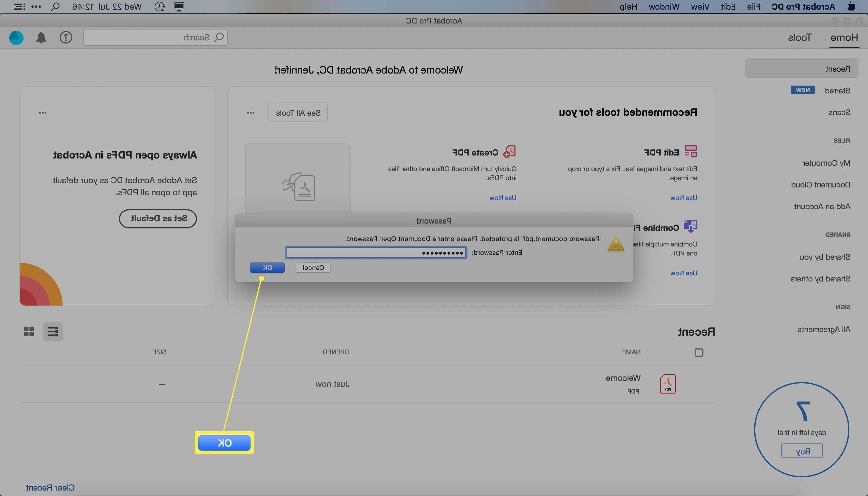Image resolution: width=868 pixels, height=496 pixels.
Task: Select Starred in the sidebar
Action: click(x=837, y=91)
